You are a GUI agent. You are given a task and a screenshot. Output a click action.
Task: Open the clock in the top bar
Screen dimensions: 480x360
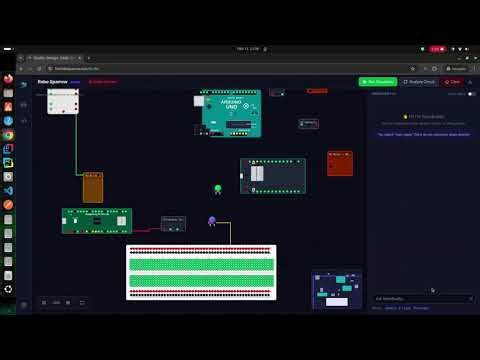(248, 49)
